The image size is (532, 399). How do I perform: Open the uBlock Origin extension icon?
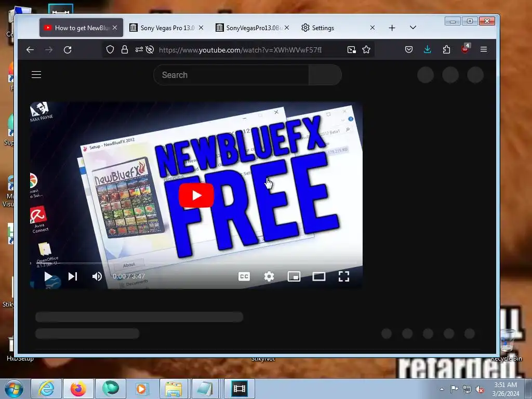pos(465,49)
